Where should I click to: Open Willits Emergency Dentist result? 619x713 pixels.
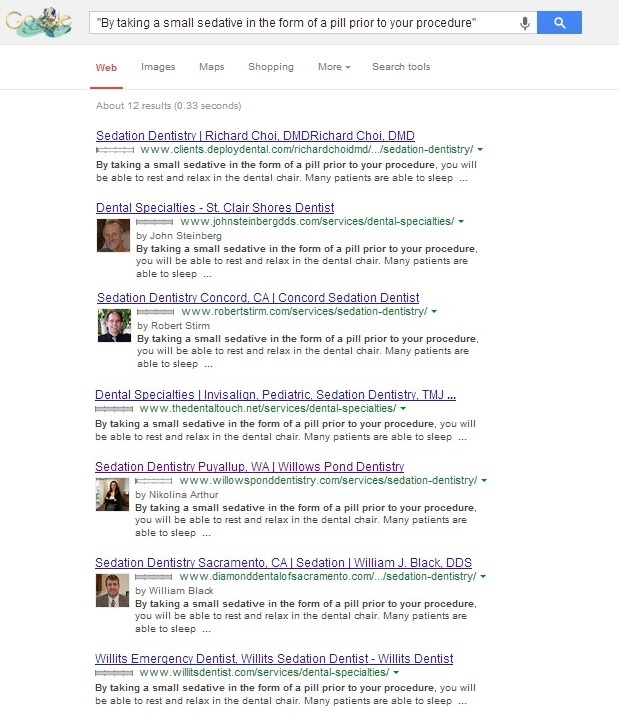point(274,658)
